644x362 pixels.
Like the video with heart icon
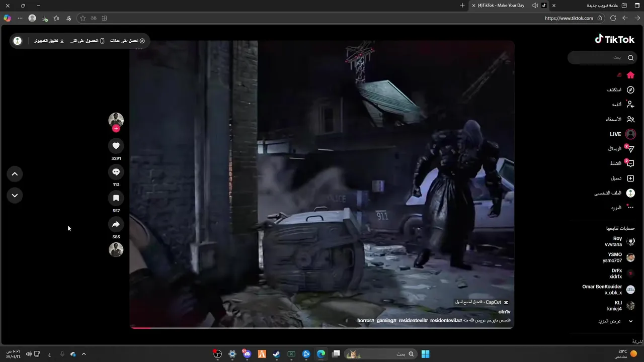(x=116, y=146)
